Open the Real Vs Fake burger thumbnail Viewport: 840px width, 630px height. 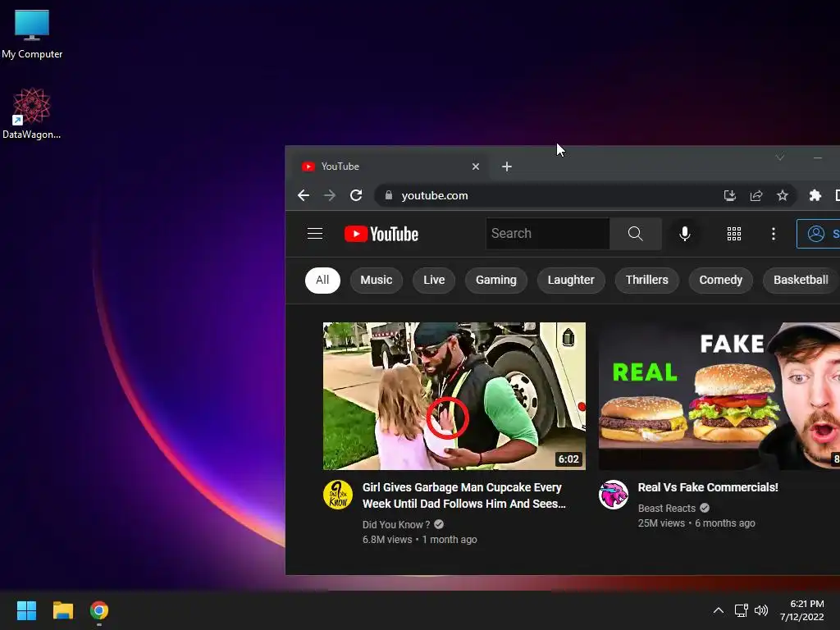[719, 396]
